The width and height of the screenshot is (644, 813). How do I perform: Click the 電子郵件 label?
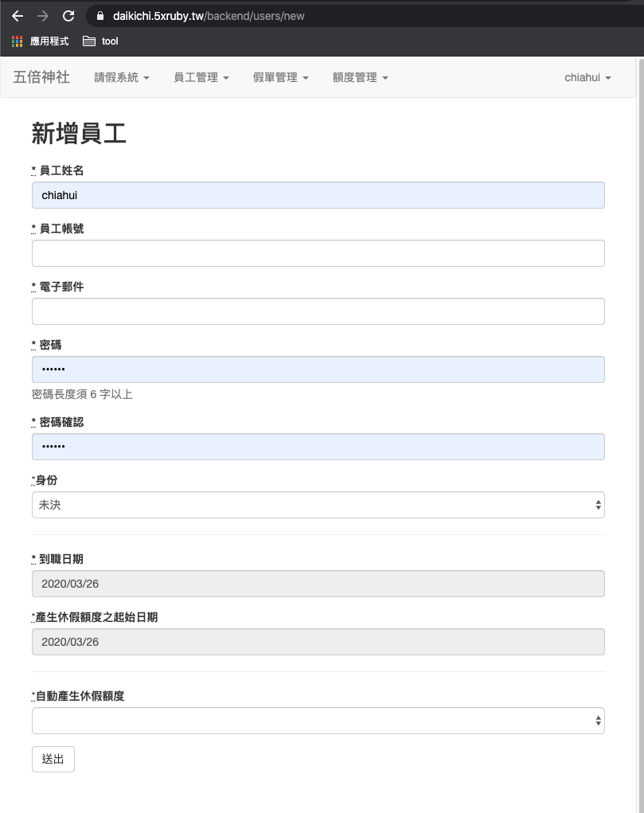point(57,287)
